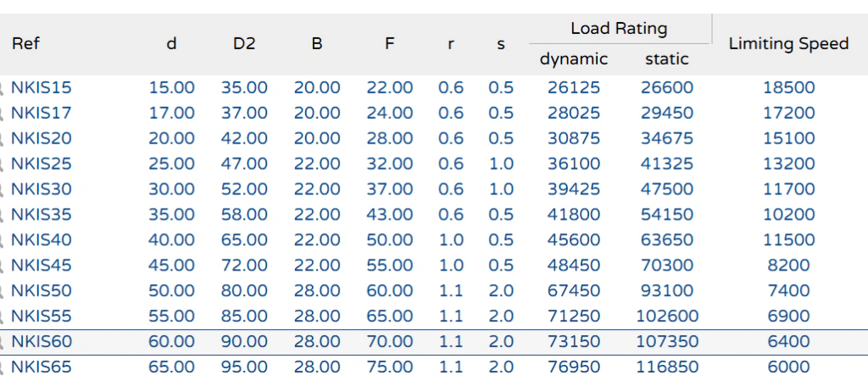Click D2 value 58.00 in NKIS35 row
The height and width of the screenshot is (392, 868).
[x=244, y=215]
